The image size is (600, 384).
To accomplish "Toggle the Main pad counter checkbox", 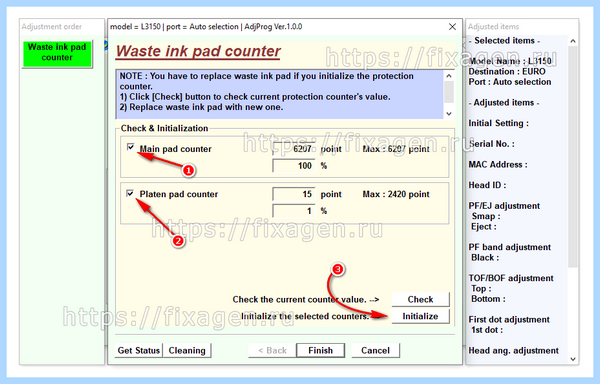I will [130, 147].
